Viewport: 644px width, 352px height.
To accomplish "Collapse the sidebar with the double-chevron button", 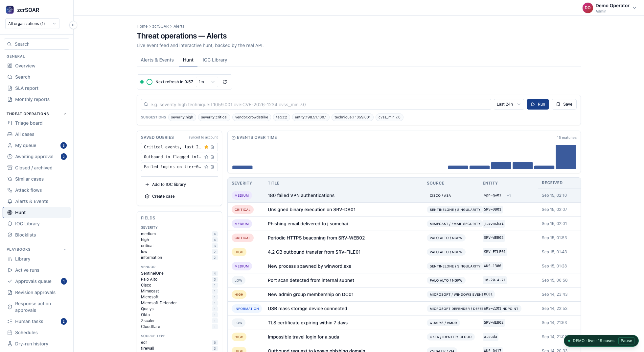I will tap(73, 25).
